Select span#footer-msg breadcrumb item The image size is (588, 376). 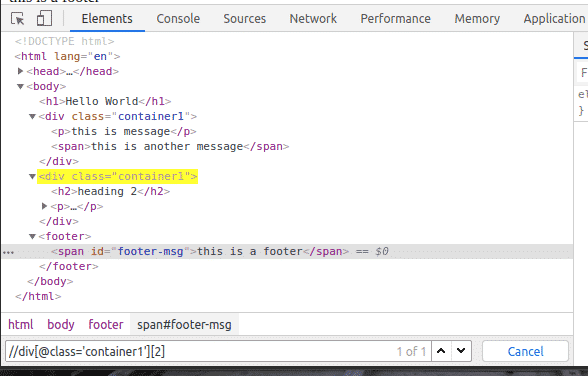pos(184,324)
